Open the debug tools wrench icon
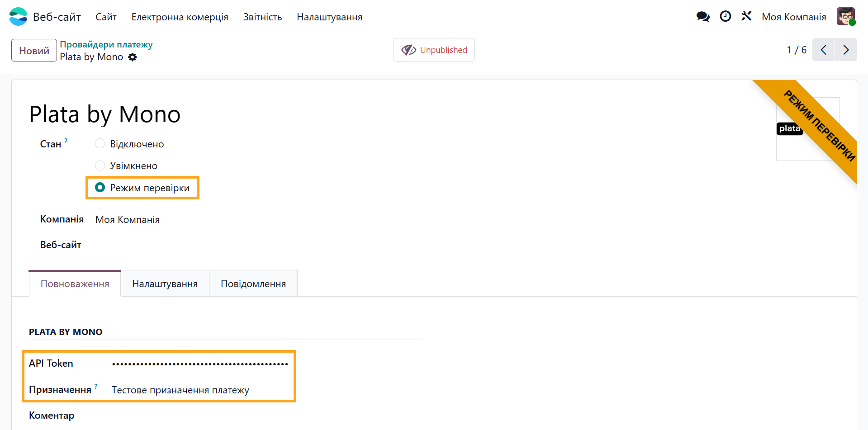 (x=746, y=16)
